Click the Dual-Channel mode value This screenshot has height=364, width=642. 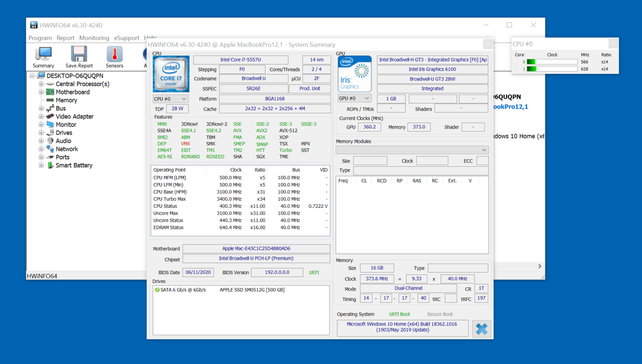[408, 288]
